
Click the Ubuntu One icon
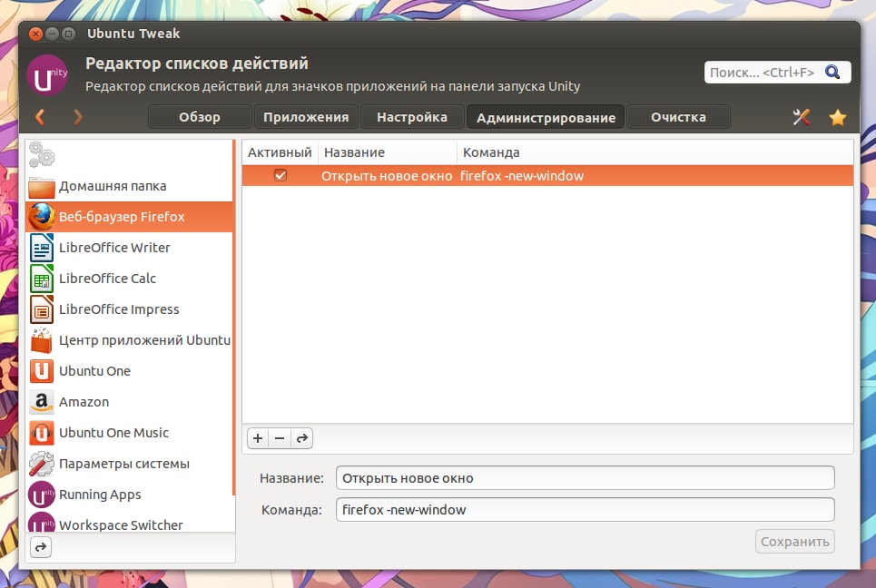(42, 371)
